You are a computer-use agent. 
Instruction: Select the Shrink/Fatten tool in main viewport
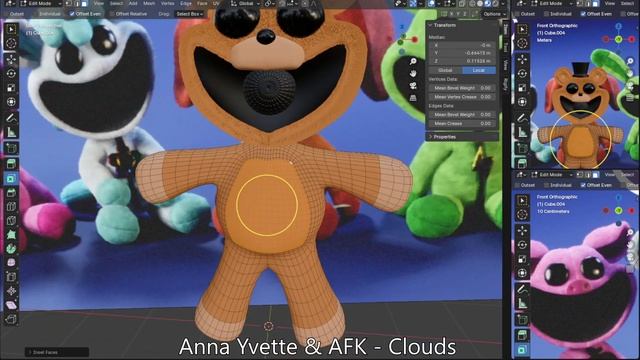click(11, 291)
